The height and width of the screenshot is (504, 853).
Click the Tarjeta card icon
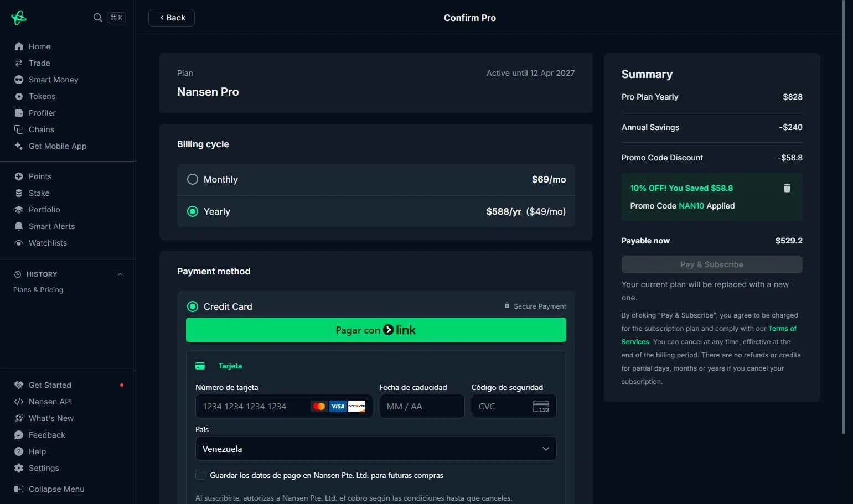(200, 366)
